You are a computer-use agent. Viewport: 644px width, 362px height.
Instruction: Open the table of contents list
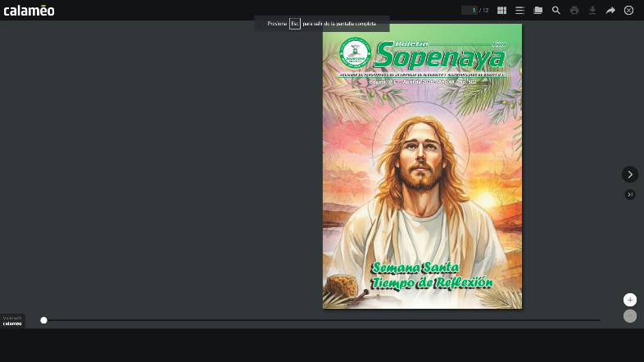point(519,11)
